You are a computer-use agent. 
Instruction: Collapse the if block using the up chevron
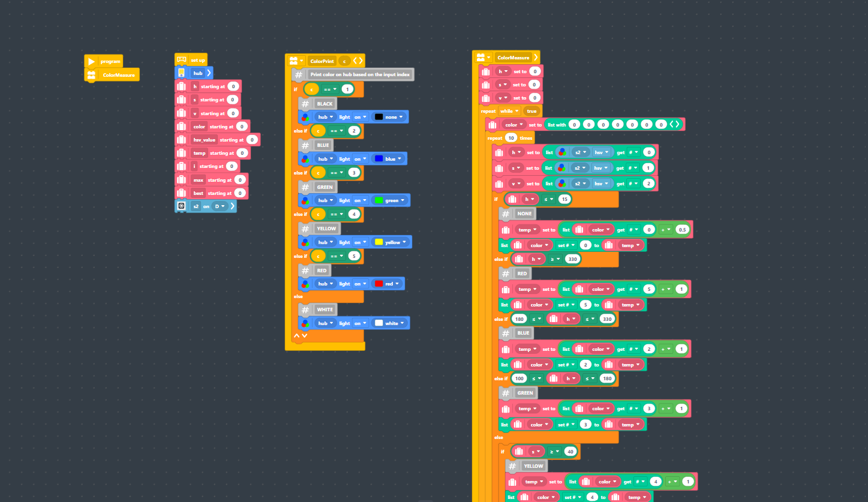tap(296, 336)
